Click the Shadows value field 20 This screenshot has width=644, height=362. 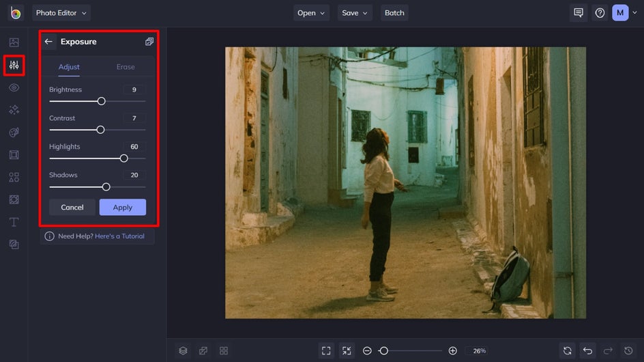click(134, 175)
